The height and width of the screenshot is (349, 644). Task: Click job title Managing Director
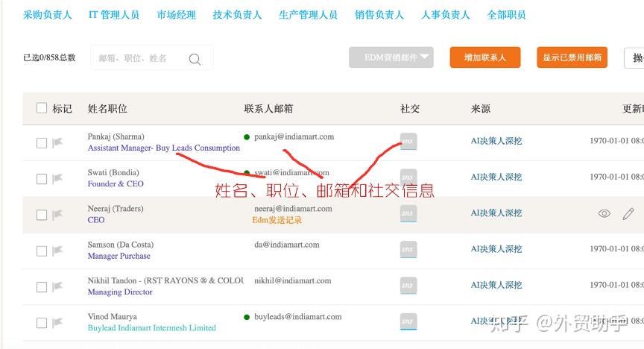click(x=120, y=292)
